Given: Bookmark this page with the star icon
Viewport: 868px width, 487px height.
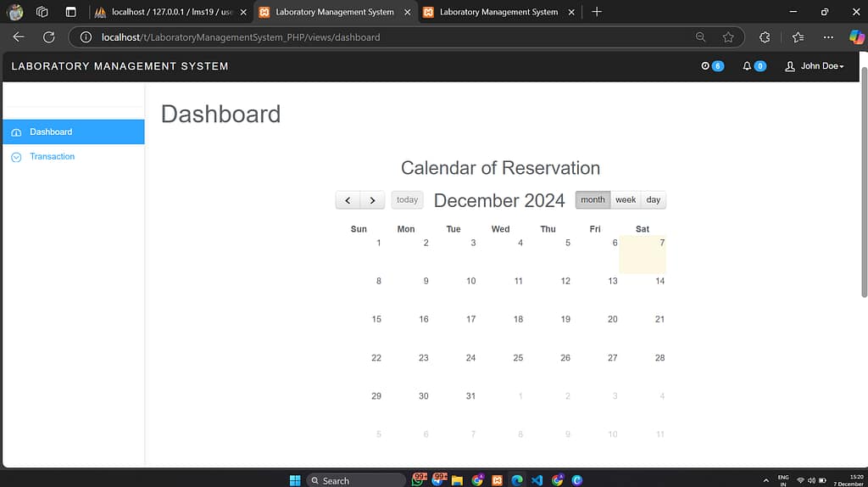Looking at the screenshot, I should tap(727, 37).
